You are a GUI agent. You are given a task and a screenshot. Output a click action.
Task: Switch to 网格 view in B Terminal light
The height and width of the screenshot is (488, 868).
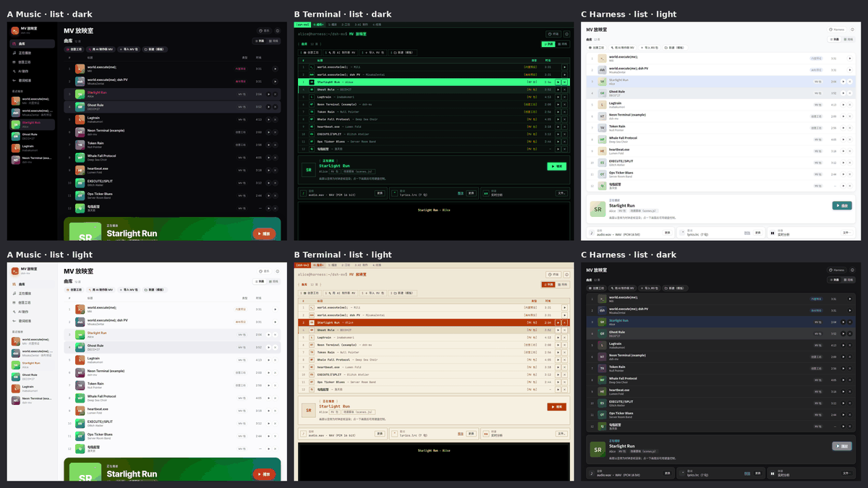click(563, 285)
